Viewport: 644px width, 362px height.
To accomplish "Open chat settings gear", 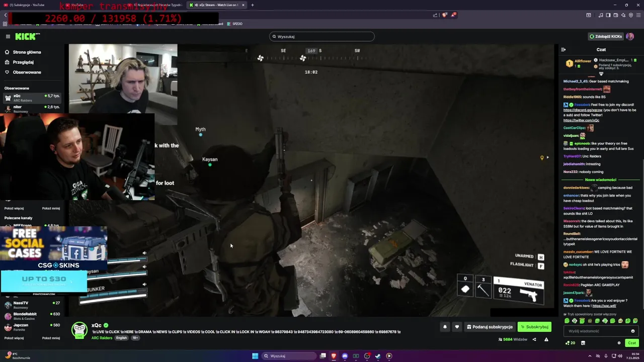I will point(619,343).
